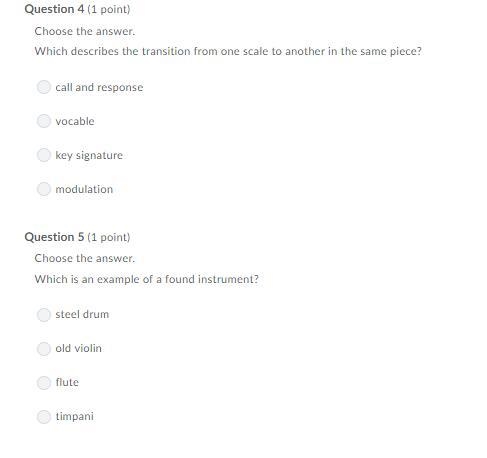Click the 'modulation' answer text

[84, 189]
